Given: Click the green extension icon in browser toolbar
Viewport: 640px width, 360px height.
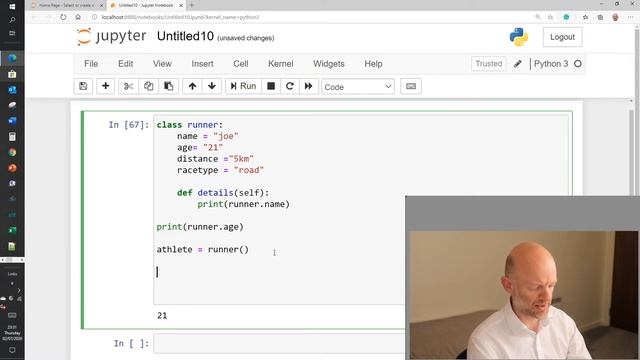Looking at the screenshot, I should (566, 17).
